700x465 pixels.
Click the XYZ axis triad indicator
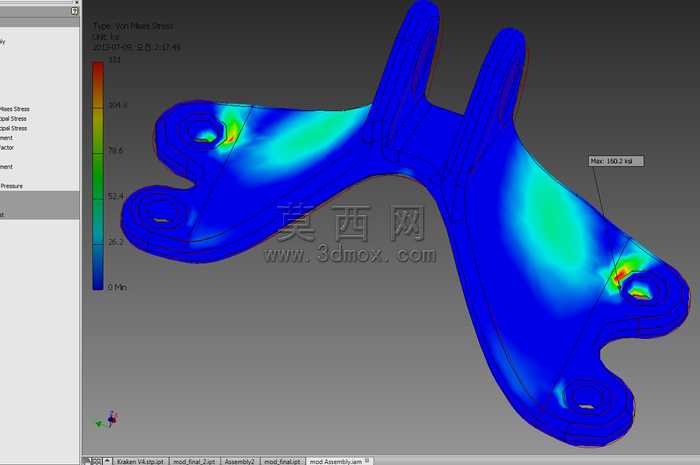click(108, 419)
